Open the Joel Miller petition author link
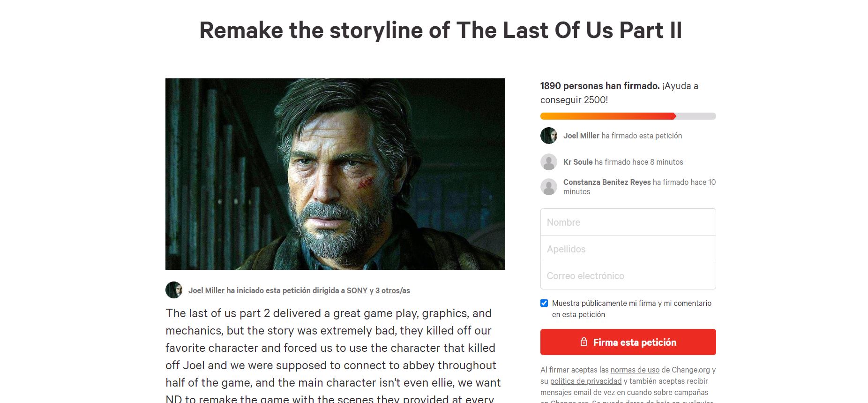868x403 pixels. coord(206,290)
